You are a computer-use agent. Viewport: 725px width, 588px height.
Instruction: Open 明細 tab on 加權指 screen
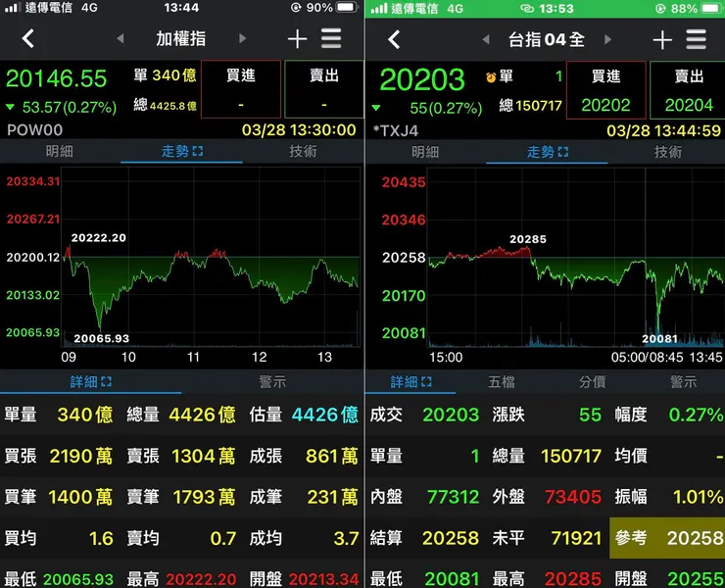click(x=59, y=151)
